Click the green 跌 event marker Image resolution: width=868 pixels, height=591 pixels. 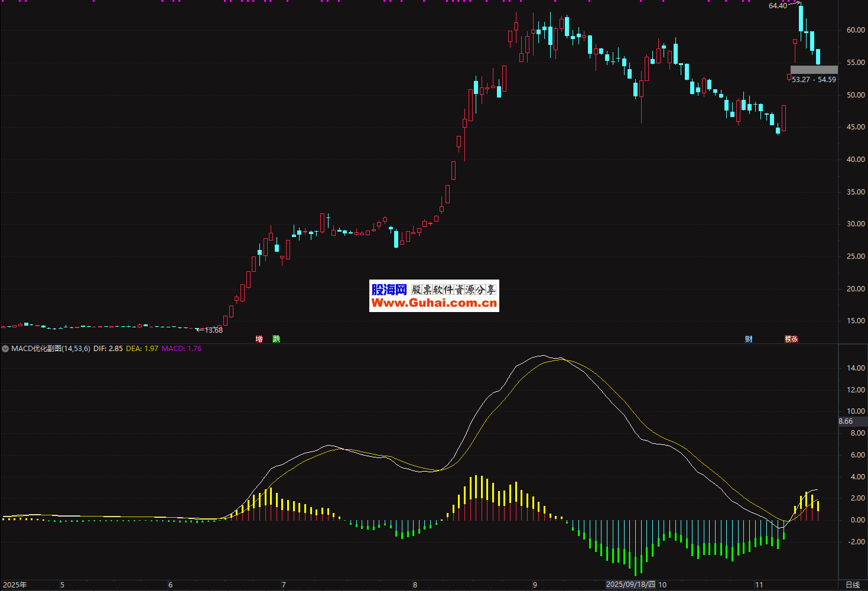[276, 339]
